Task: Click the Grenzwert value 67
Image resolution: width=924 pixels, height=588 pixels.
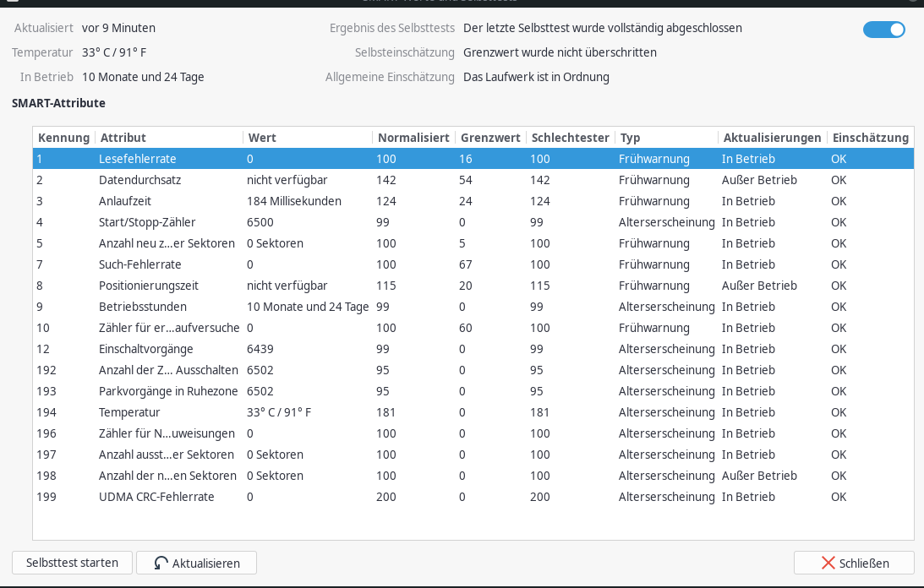Action: (x=466, y=264)
